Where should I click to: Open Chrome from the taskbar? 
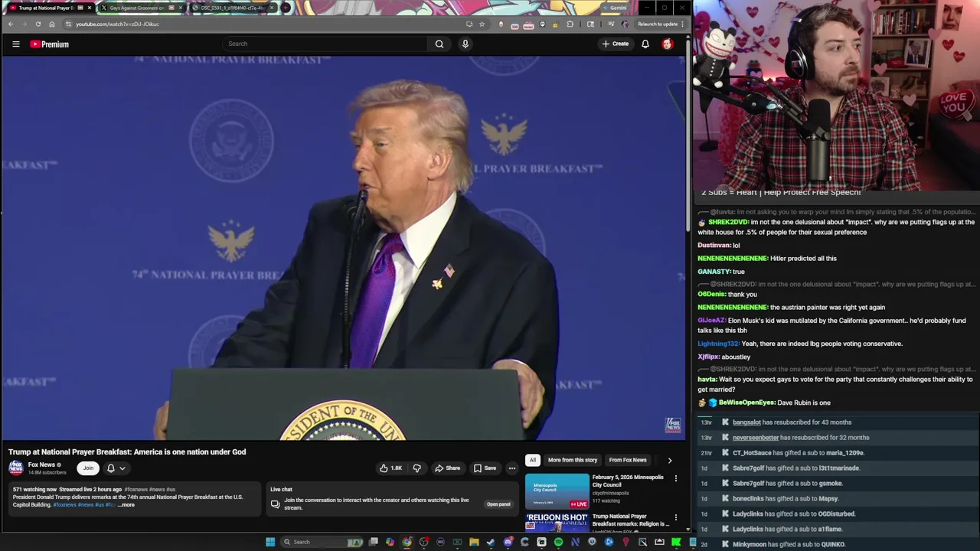(x=407, y=542)
